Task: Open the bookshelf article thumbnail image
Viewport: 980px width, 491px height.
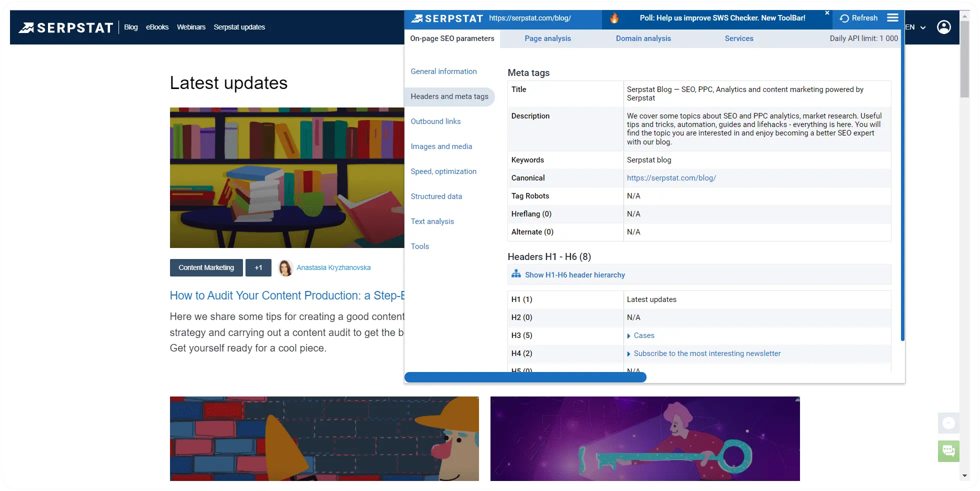Action: tap(286, 177)
